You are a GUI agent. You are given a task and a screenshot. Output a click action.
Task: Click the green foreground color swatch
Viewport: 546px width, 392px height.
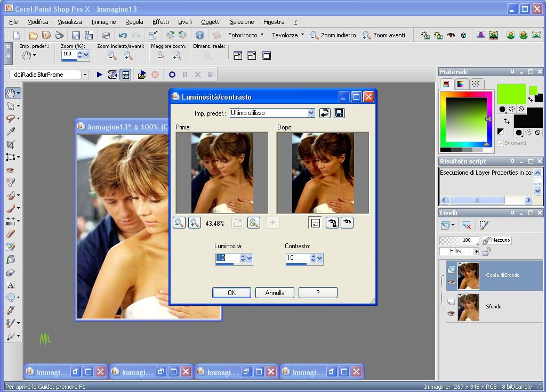click(x=511, y=94)
